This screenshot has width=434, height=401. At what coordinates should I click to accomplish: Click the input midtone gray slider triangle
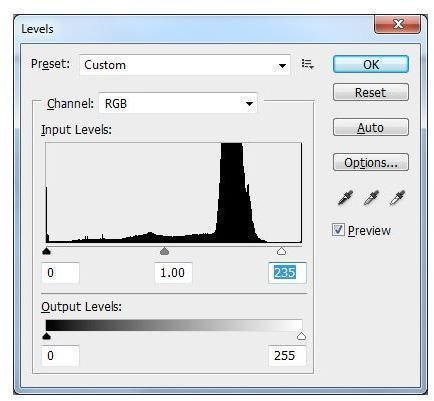click(x=164, y=251)
